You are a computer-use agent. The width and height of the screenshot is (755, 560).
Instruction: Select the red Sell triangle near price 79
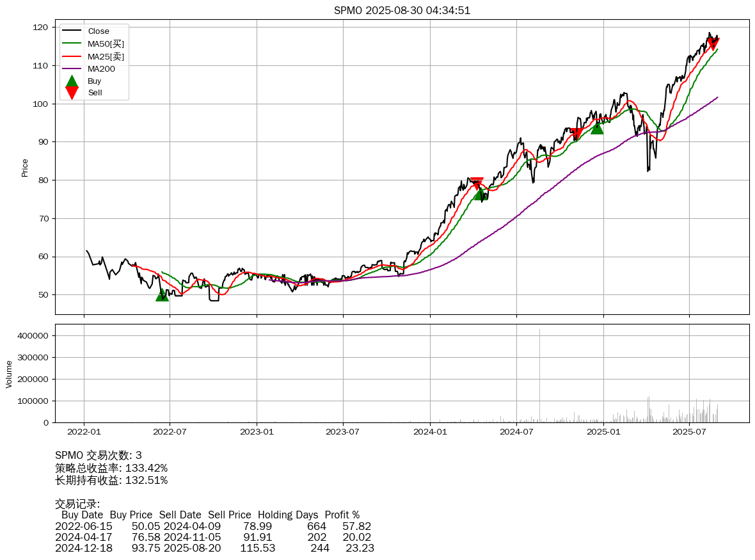pos(476,184)
